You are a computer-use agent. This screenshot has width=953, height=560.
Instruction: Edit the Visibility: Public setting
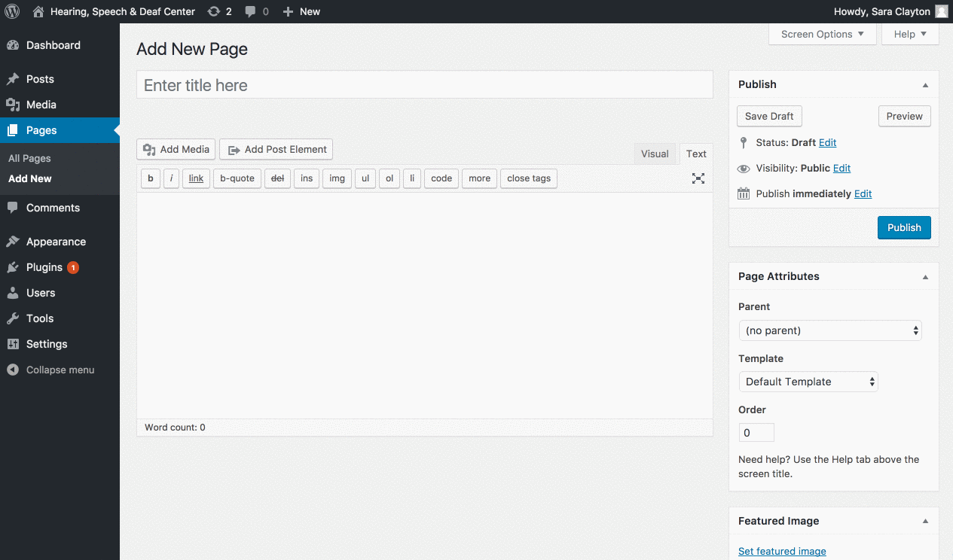click(842, 168)
